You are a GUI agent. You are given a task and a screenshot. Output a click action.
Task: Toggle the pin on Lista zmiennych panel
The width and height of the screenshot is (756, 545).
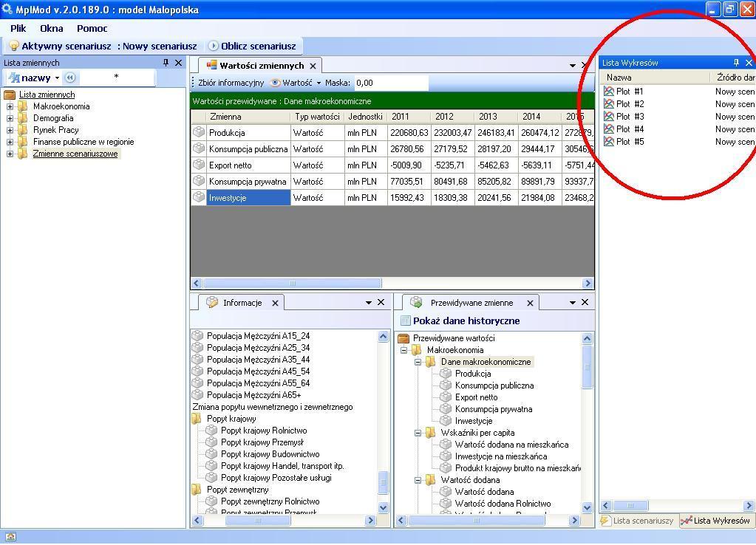click(x=166, y=63)
